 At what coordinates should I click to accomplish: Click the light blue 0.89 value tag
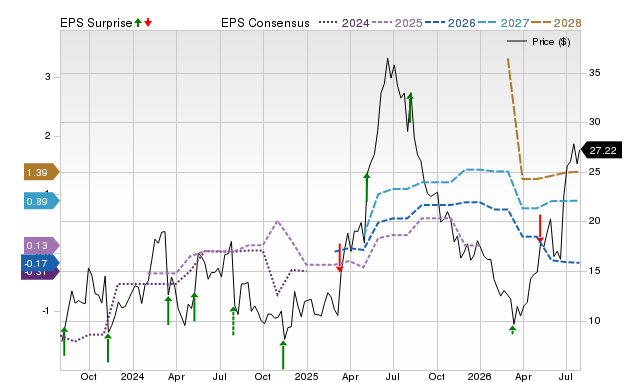pos(42,201)
